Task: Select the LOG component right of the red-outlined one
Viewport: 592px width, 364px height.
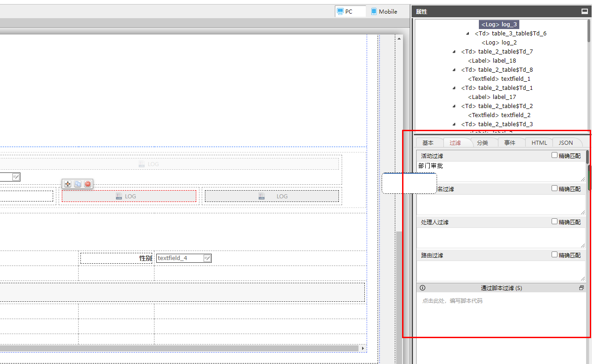Action: (272, 196)
